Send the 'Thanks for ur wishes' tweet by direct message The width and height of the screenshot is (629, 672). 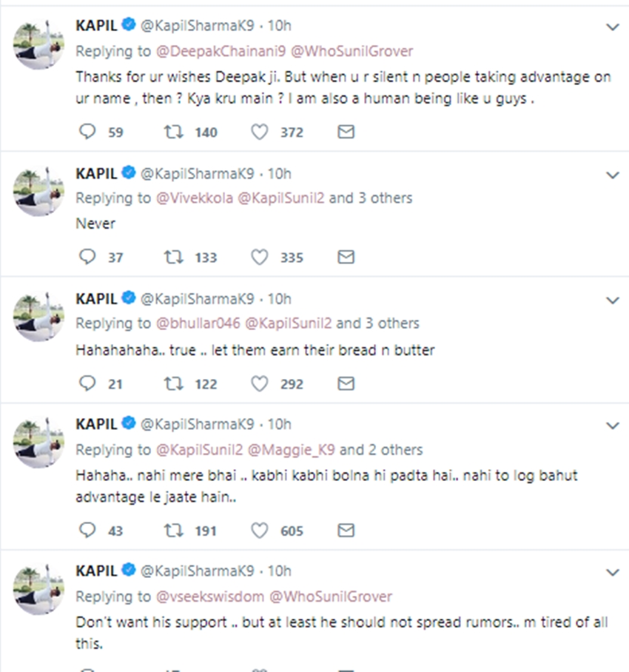(346, 132)
